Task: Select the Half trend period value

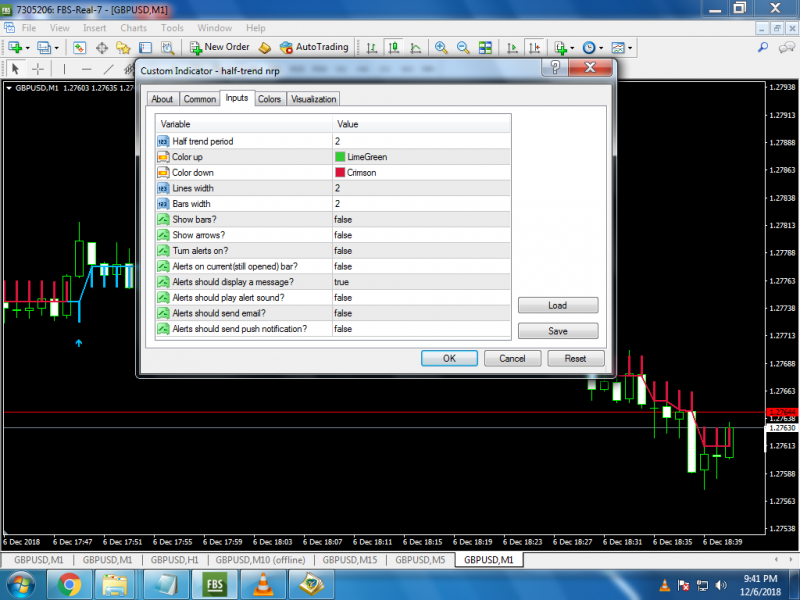Action: click(421, 141)
